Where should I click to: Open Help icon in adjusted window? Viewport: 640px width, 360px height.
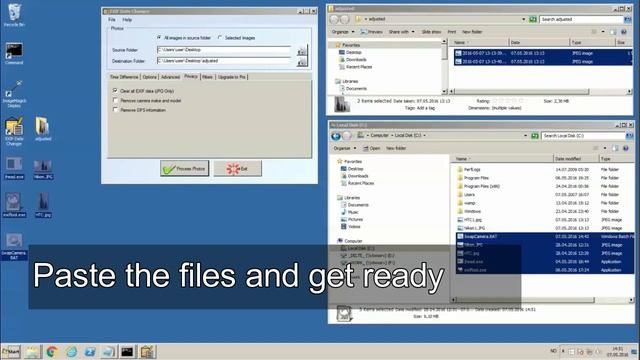click(624, 32)
